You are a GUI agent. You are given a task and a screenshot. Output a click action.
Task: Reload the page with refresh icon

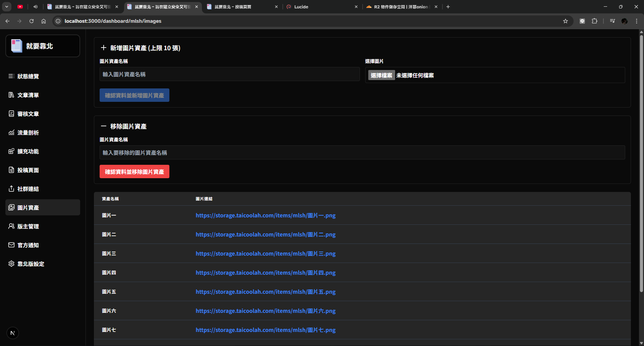click(x=32, y=21)
